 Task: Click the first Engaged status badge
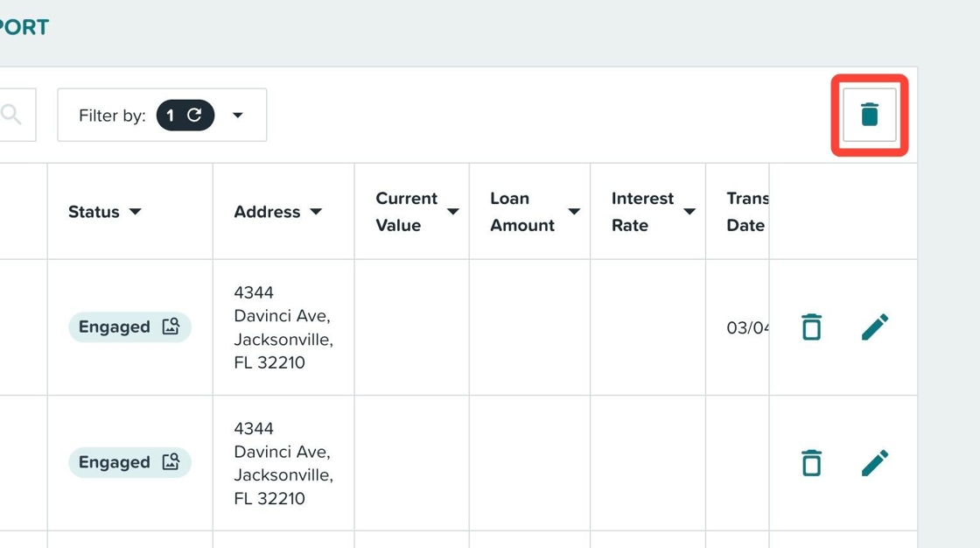click(115, 327)
